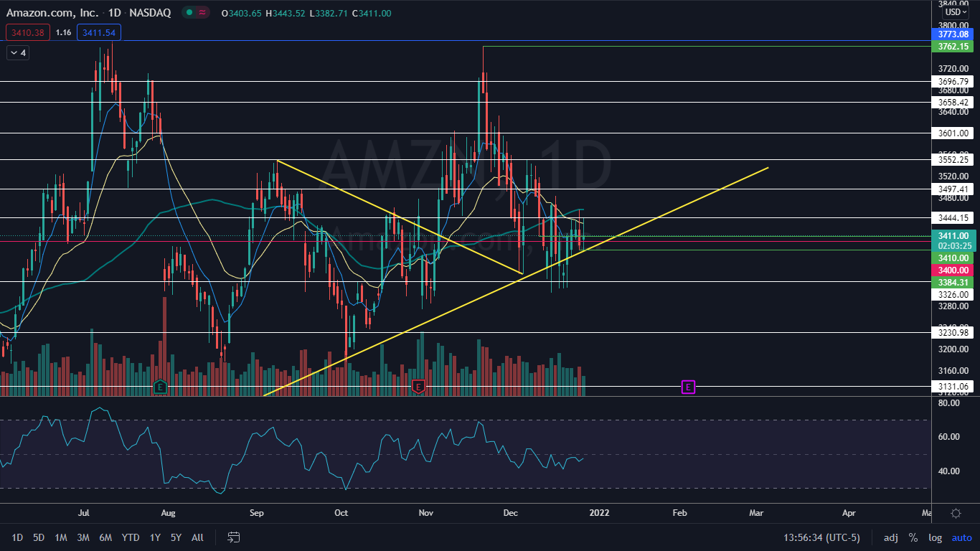Open the USD currency dropdown

955,12
